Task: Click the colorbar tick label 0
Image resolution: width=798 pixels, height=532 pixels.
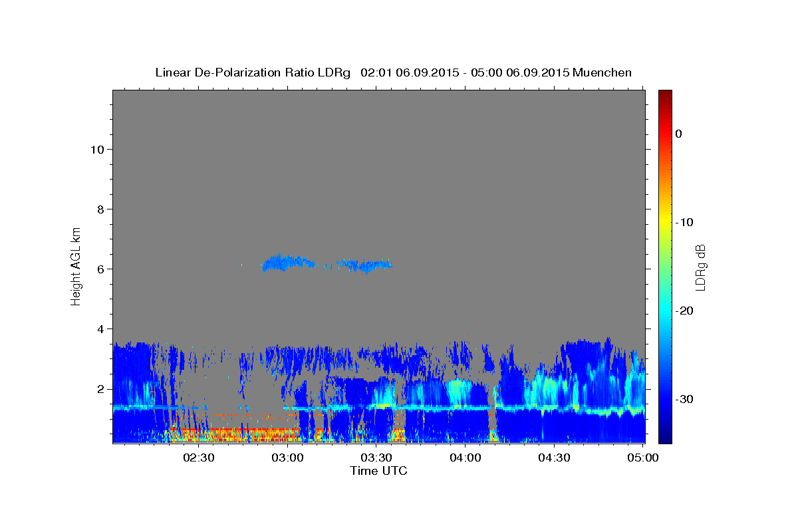Action: click(x=679, y=134)
